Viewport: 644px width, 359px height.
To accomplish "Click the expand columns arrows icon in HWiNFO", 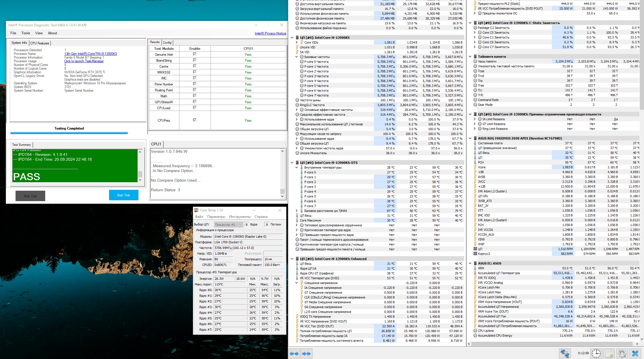I will 294,354.
